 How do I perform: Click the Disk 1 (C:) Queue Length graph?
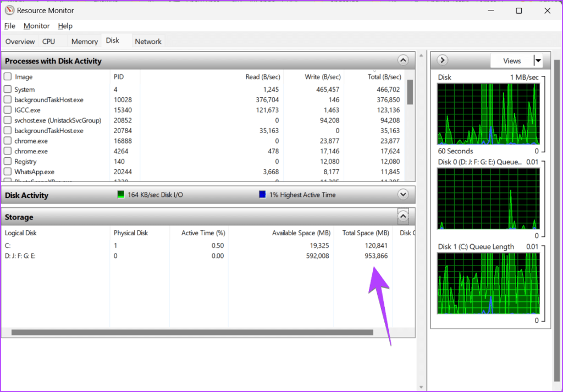click(x=489, y=283)
